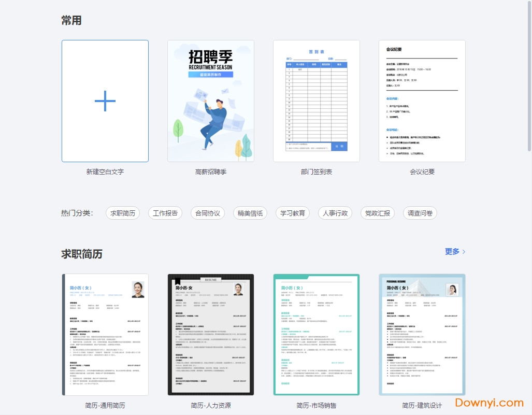Select the 党政汇报 category tag
Image resolution: width=532 pixels, height=415 pixels.
click(378, 213)
